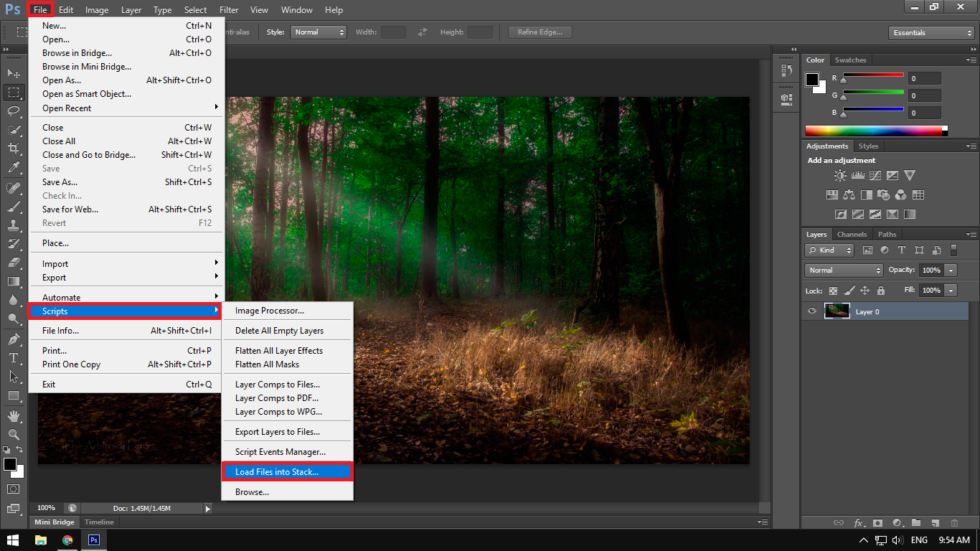Toggle lock position

(864, 291)
